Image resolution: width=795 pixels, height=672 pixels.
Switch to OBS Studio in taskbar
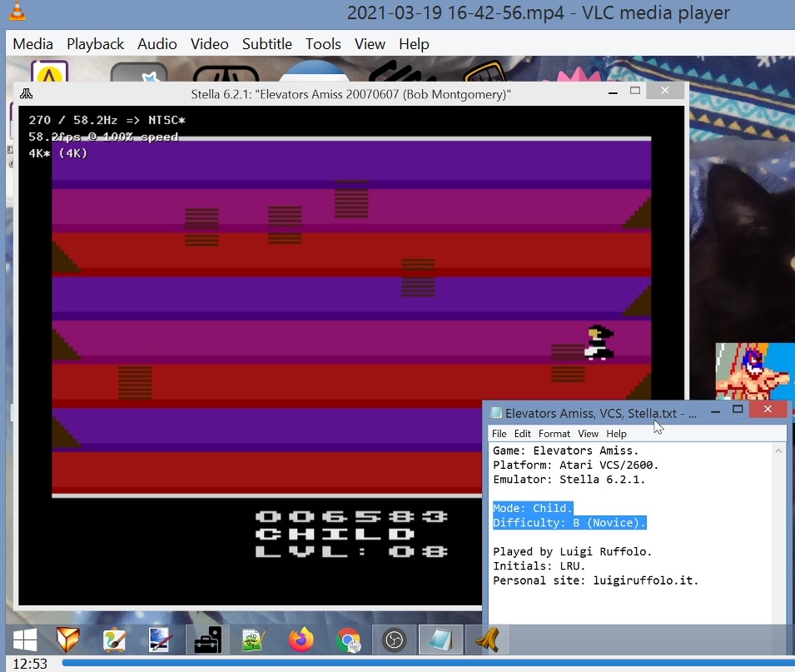(394, 640)
